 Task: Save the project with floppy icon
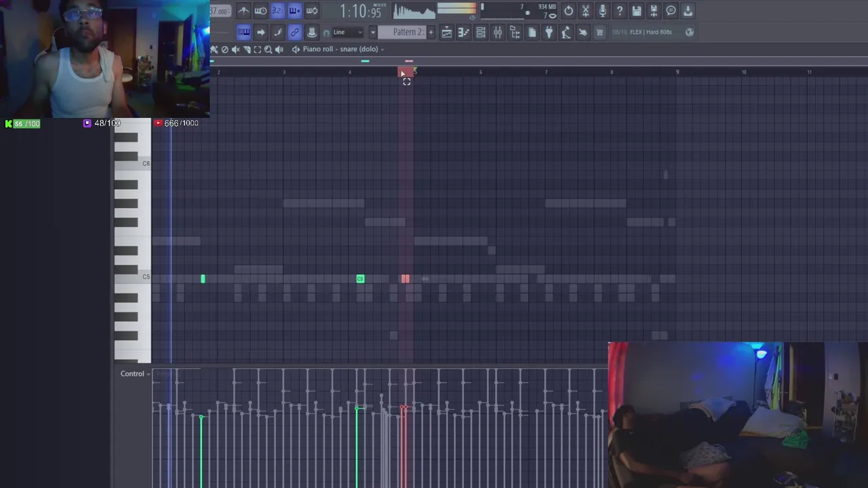[x=636, y=11]
